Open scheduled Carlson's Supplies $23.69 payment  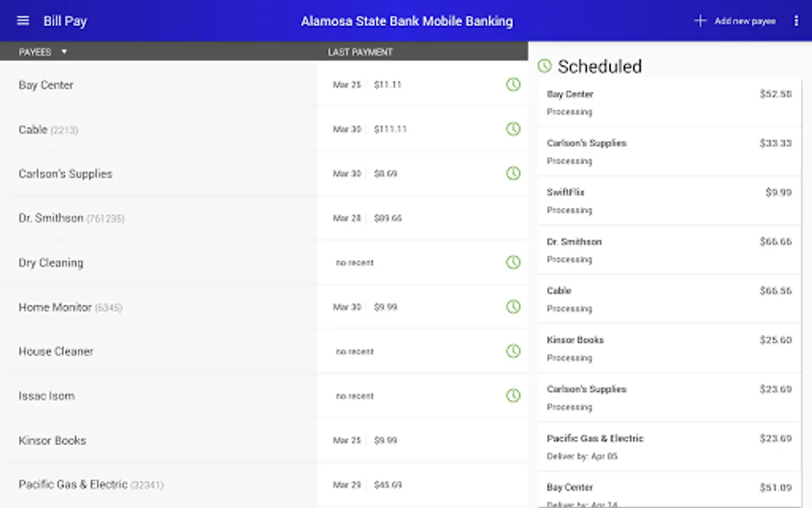click(x=669, y=397)
